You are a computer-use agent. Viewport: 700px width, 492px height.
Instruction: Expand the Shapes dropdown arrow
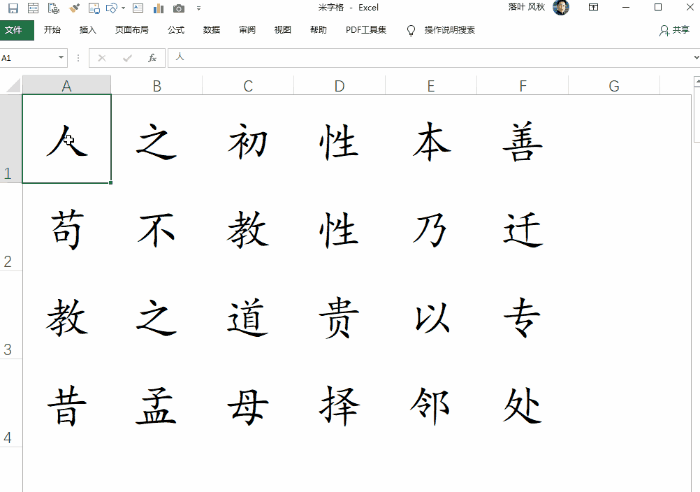coord(123,8)
